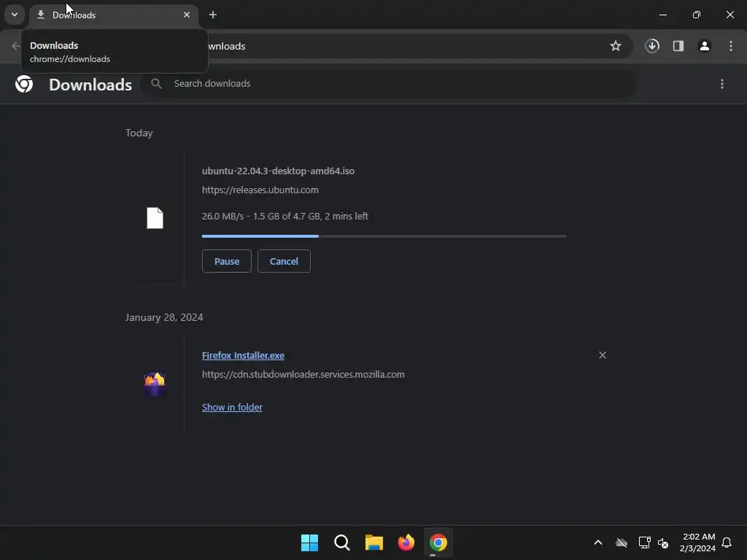Image resolution: width=747 pixels, height=560 pixels.
Task: Click the address bar URL text
Action: (x=227, y=46)
